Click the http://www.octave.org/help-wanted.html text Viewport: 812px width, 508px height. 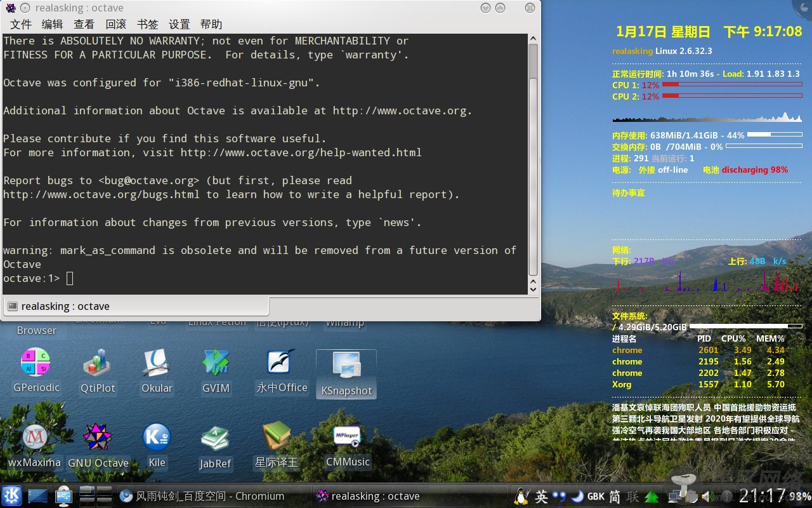click(x=301, y=152)
